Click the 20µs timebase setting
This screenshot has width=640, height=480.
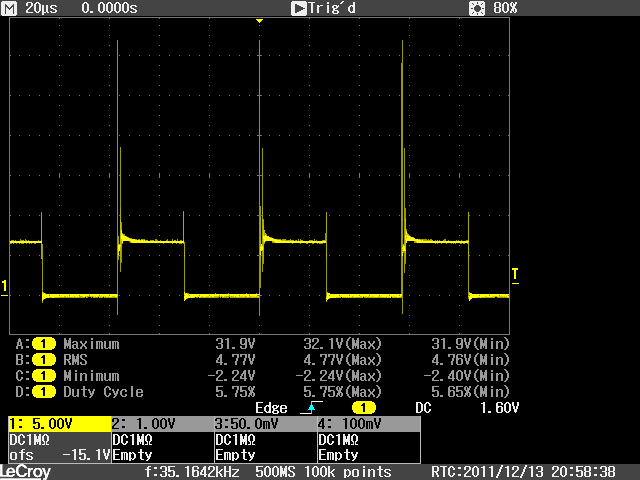41,8
